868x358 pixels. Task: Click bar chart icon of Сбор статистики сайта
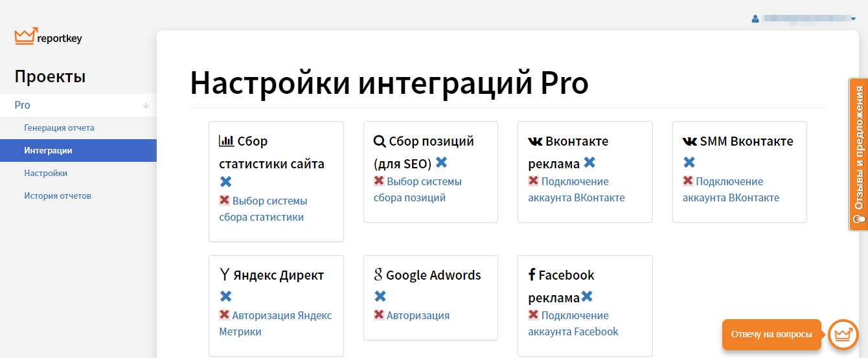[226, 140]
